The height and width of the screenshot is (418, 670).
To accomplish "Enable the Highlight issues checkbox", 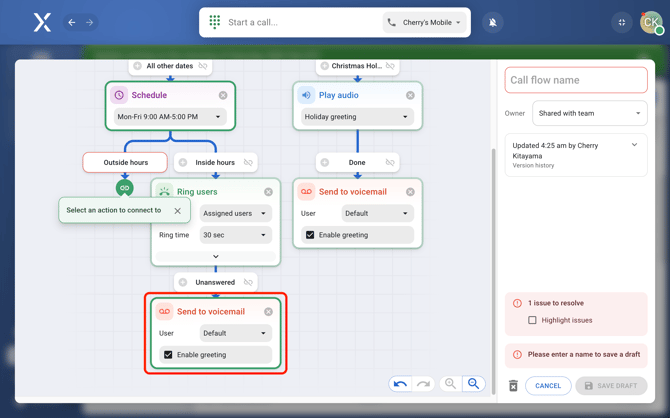I will coord(532,320).
